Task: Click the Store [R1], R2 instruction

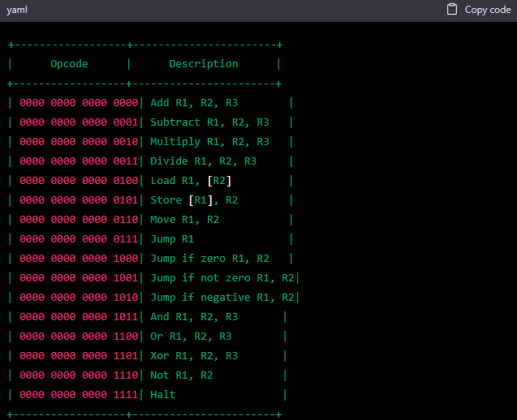Action: click(194, 200)
